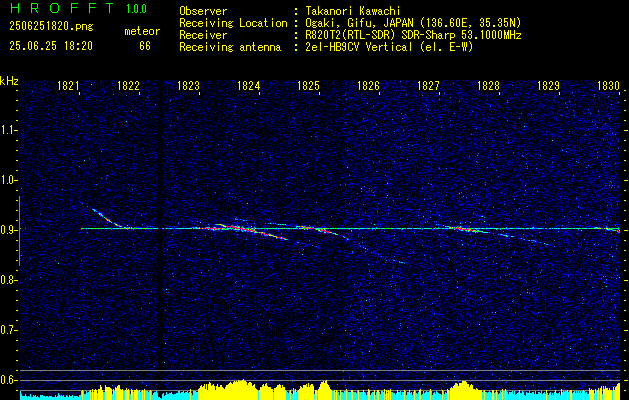Click the meteor count value 66
Image resolution: width=629 pixels, height=400 pixels.
145,46
